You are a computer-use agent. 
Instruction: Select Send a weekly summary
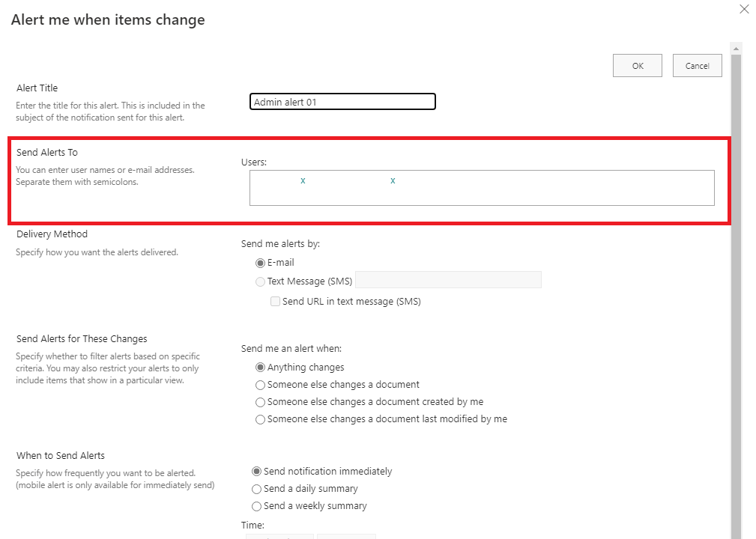[256, 506]
